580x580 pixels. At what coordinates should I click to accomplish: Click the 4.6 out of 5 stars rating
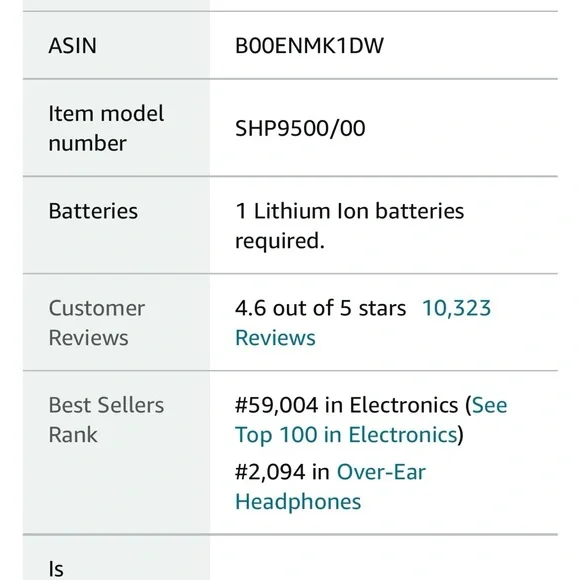click(320, 308)
